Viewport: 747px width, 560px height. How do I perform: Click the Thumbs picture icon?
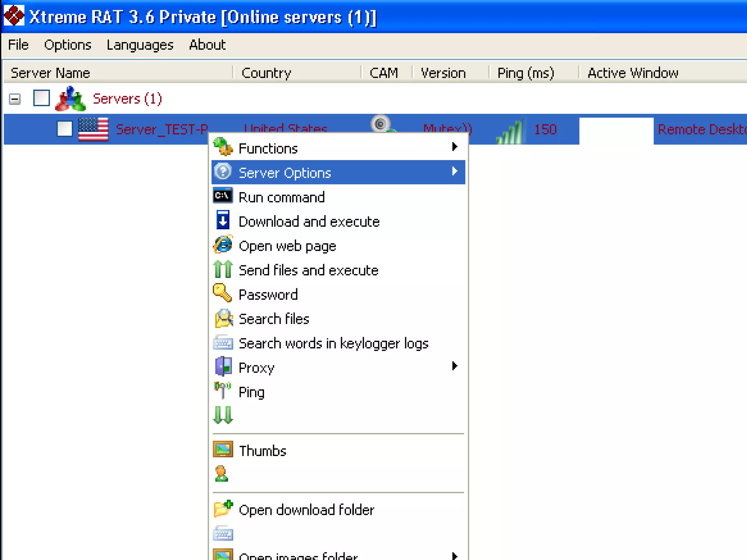point(222,450)
